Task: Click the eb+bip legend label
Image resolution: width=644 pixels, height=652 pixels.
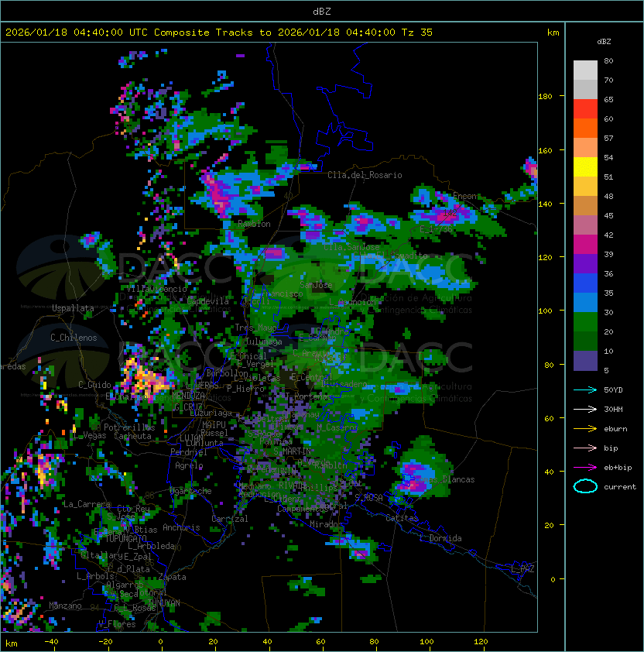Action: (x=618, y=468)
